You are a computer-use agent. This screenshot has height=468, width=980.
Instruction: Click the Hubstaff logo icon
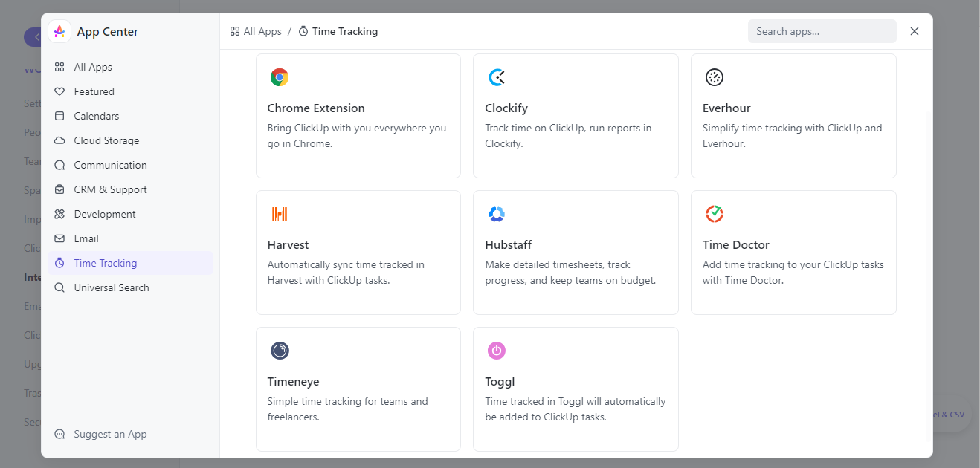(x=497, y=214)
